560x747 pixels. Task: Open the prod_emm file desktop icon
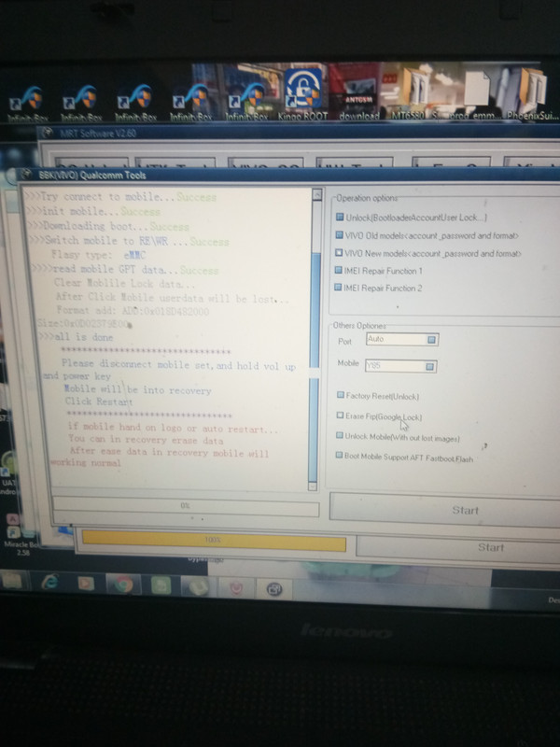(478, 94)
